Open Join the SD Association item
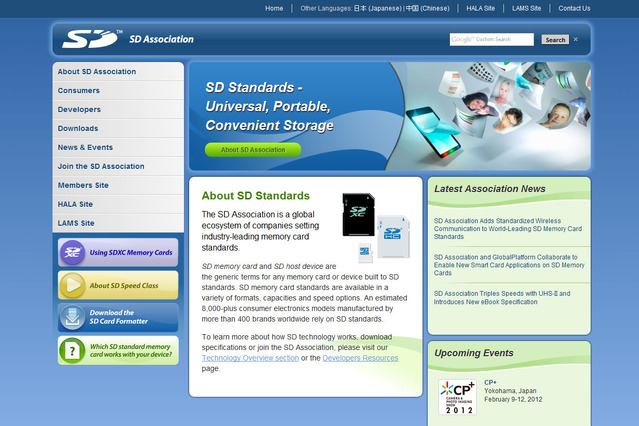The height and width of the screenshot is (426, 639). (118, 166)
